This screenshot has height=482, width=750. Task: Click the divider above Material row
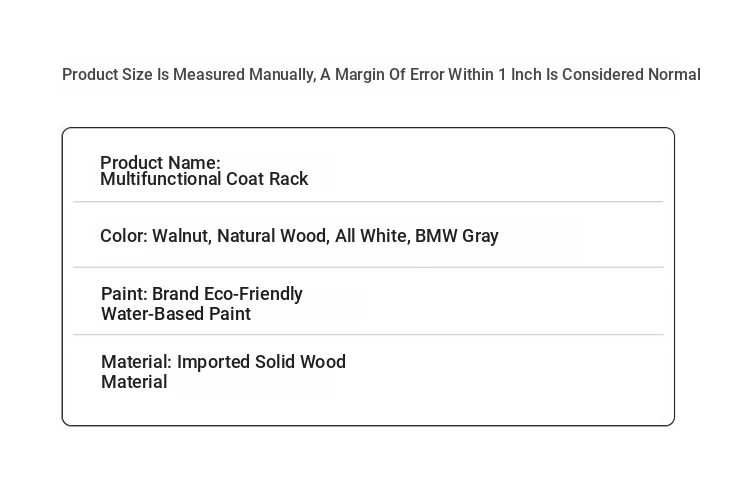[368, 335]
